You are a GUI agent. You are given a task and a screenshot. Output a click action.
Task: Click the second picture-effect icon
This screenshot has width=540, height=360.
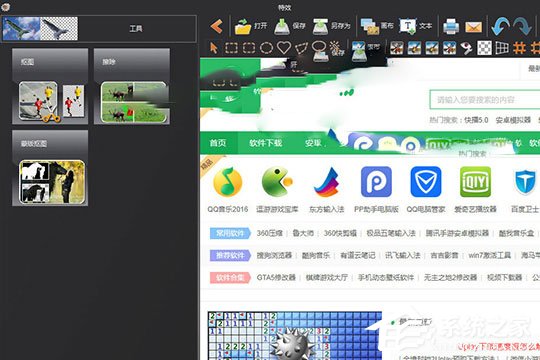414,48
